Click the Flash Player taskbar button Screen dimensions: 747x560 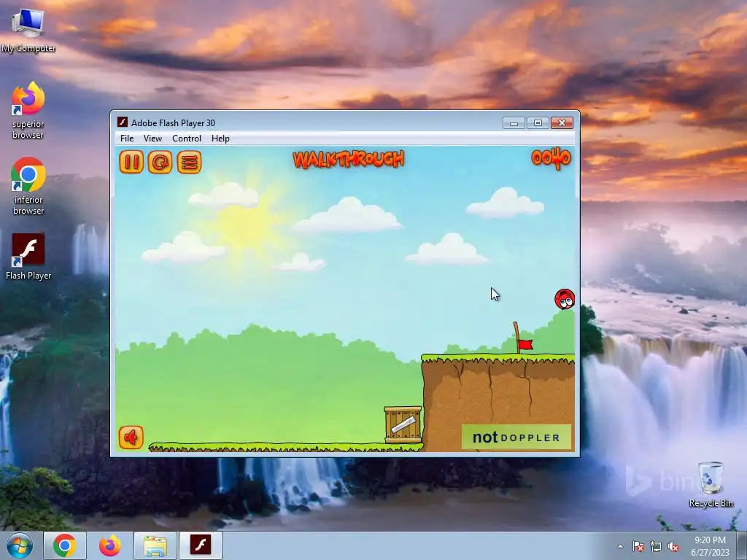201,545
